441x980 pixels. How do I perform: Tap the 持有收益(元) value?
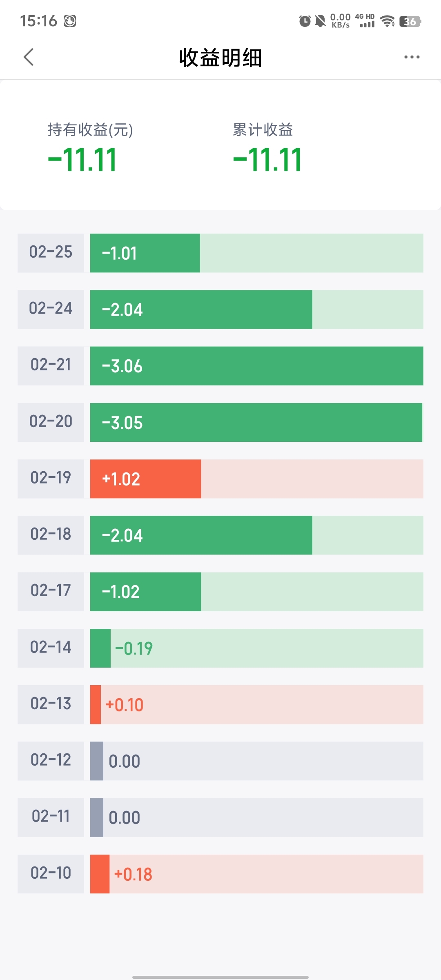[82, 160]
